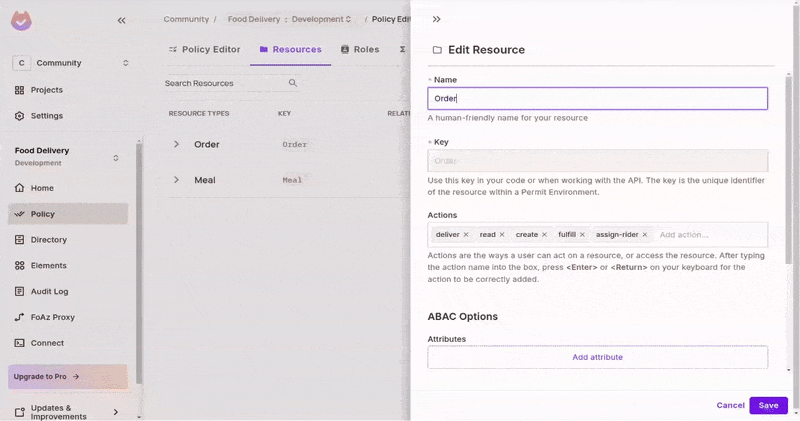
Task: Expand the Order resource row
Action: tap(176, 144)
